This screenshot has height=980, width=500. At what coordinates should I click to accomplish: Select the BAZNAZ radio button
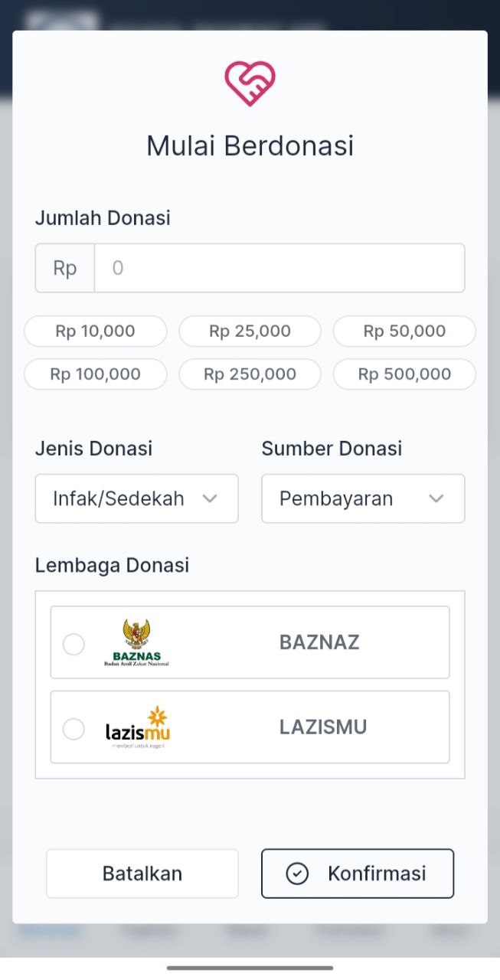click(74, 645)
